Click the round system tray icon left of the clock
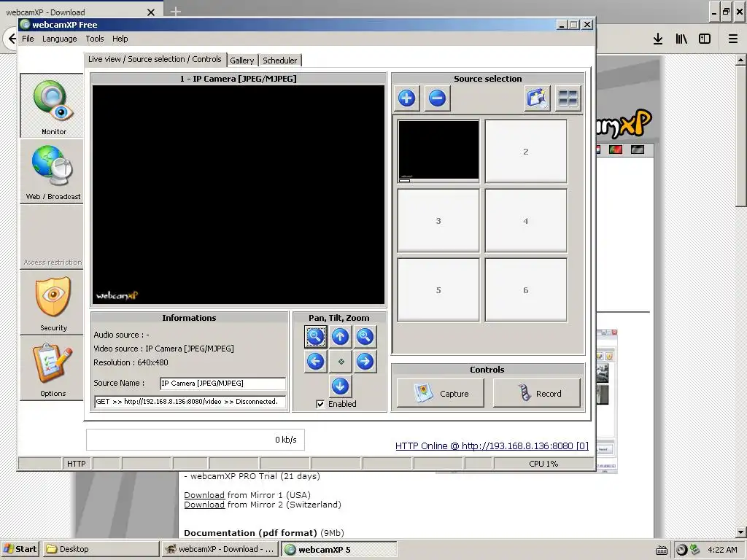The image size is (747, 560). point(682,550)
